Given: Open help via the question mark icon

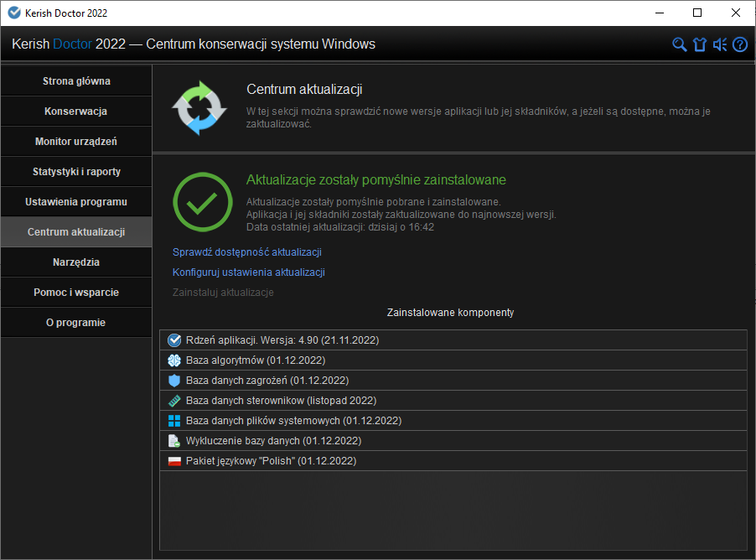Looking at the screenshot, I should (x=740, y=44).
